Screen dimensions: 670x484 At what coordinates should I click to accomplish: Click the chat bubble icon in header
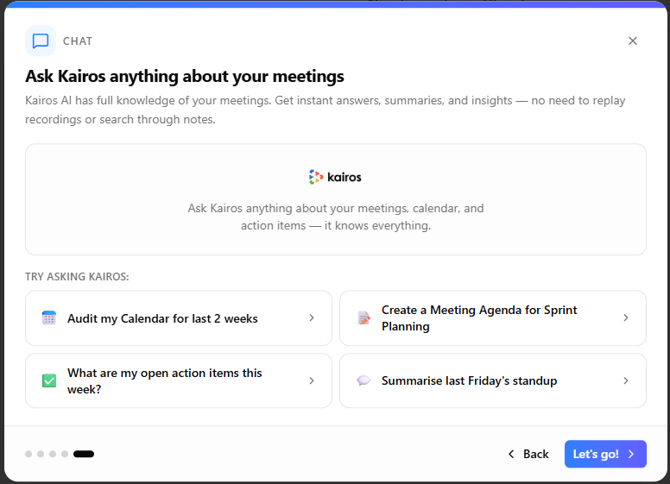coord(40,41)
